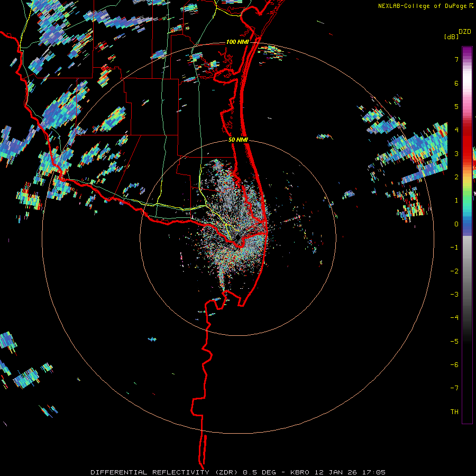The height and width of the screenshot is (476, 476).
Task: Click the green section of the color bar
Action: (467, 197)
